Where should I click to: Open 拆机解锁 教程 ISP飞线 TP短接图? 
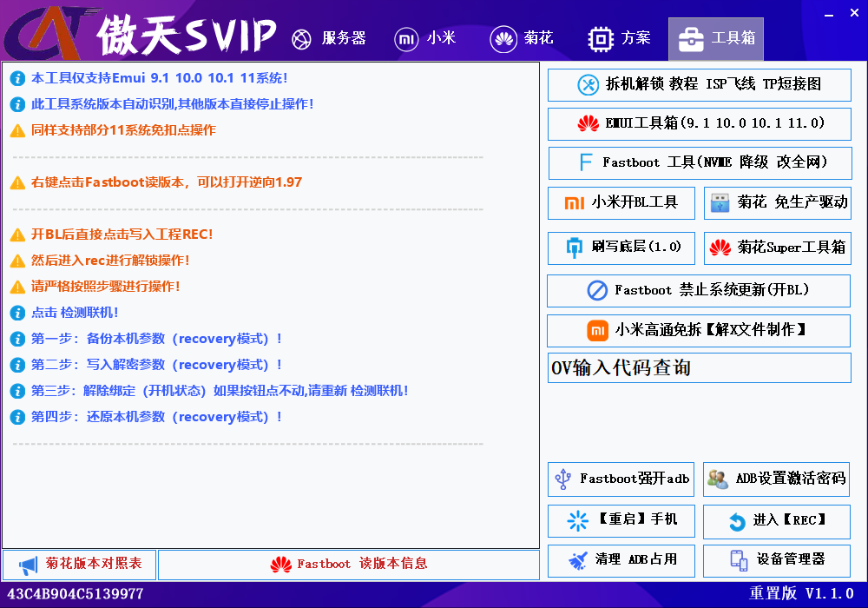tap(699, 85)
